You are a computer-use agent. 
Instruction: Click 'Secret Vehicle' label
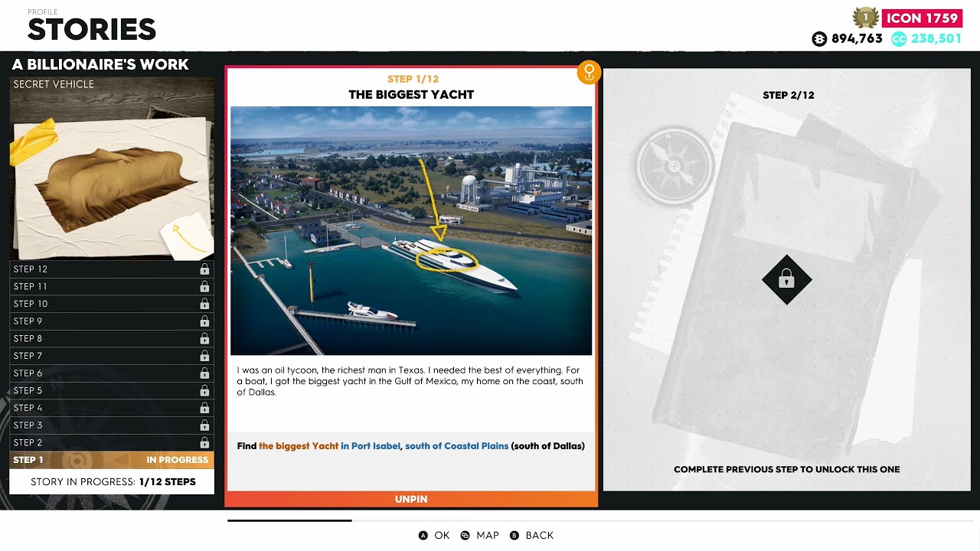pos(54,84)
